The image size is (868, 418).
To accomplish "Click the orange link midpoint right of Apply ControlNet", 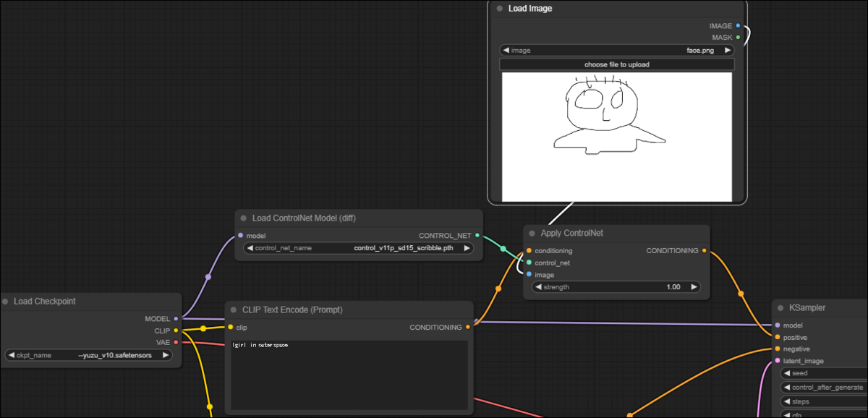I will click(740, 294).
